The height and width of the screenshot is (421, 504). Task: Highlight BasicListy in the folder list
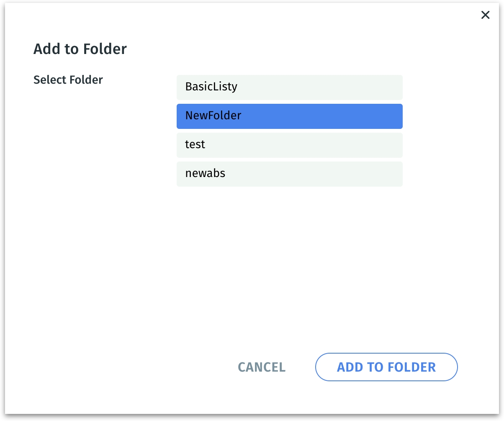click(x=289, y=87)
